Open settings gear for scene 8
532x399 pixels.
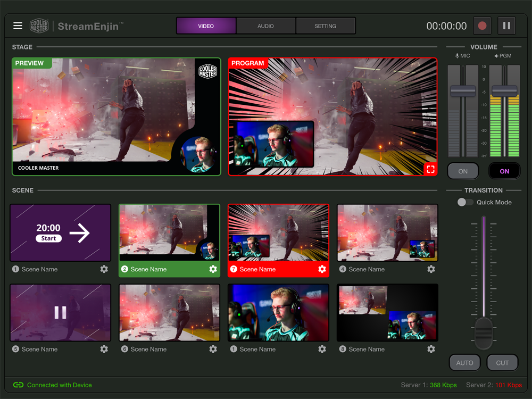pos(431,349)
